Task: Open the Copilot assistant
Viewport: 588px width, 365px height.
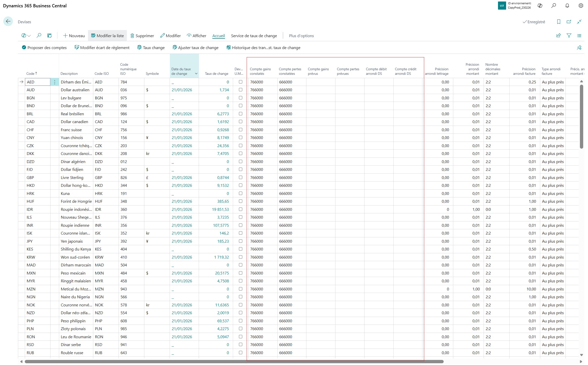Action: (x=540, y=6)
